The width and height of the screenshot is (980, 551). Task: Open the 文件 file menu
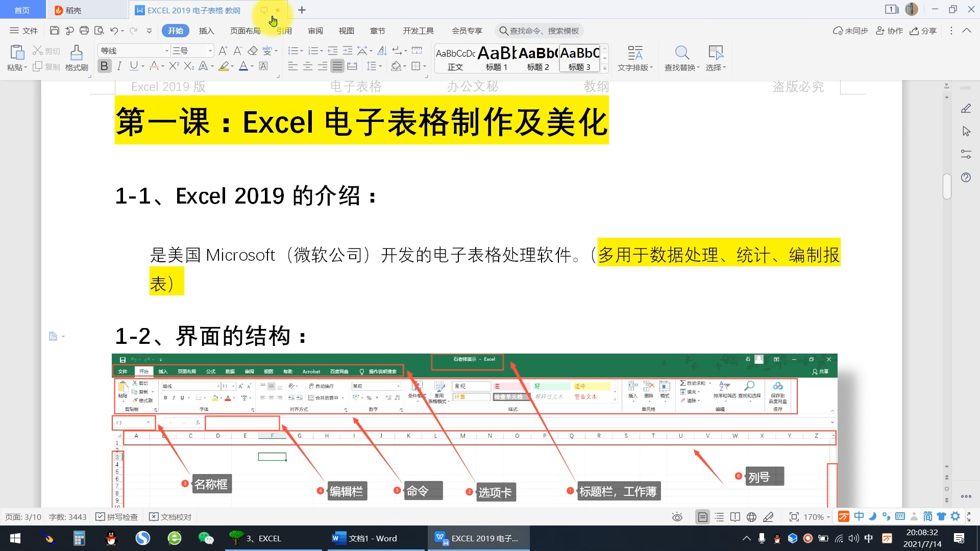(x=24, y=31)
